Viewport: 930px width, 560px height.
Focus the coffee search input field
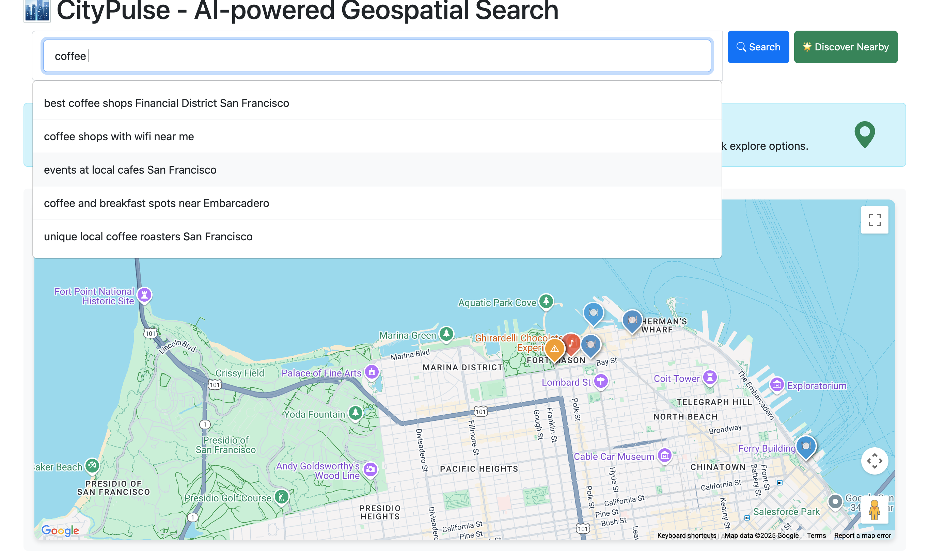point(377,56)
